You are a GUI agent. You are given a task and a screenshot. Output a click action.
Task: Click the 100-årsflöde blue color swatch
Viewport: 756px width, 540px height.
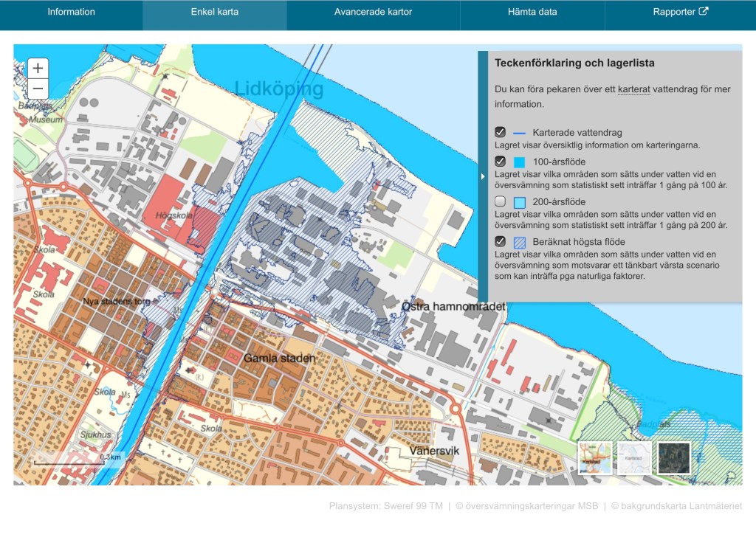click(519, 162)
